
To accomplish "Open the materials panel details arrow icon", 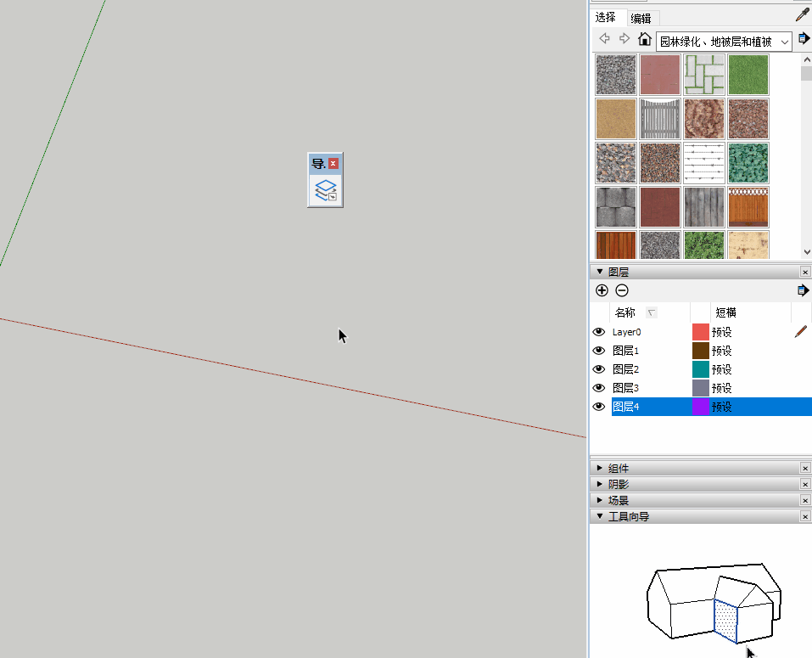I will click(804, 39).
